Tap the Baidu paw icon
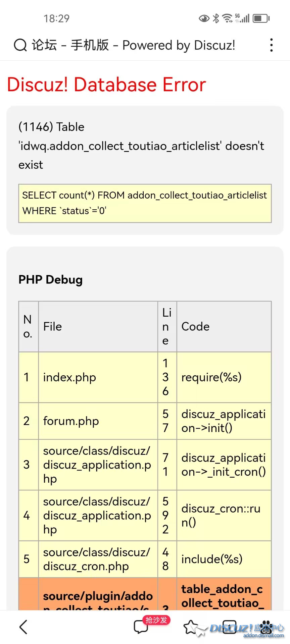This screenshot has height=644, width=290. pos(267,627)
